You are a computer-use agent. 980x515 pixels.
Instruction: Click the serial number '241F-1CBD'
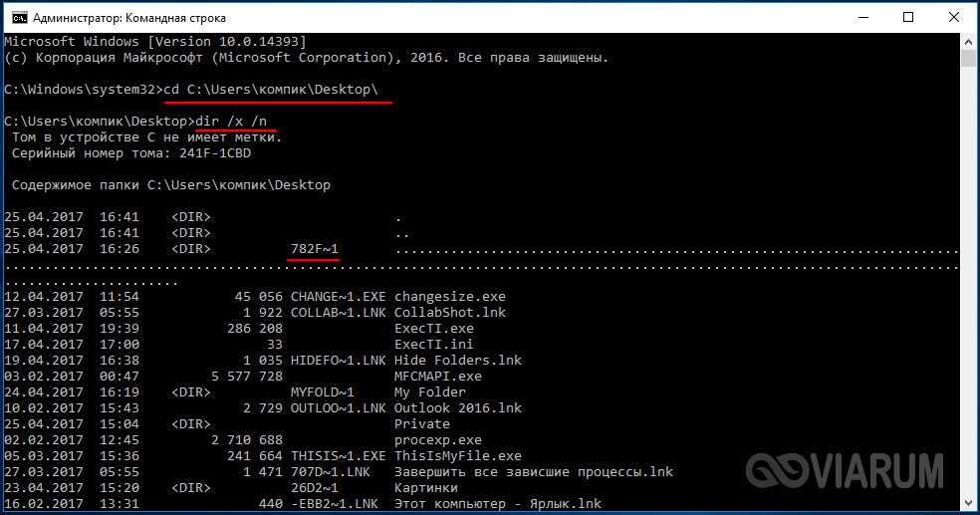point(215,153)
